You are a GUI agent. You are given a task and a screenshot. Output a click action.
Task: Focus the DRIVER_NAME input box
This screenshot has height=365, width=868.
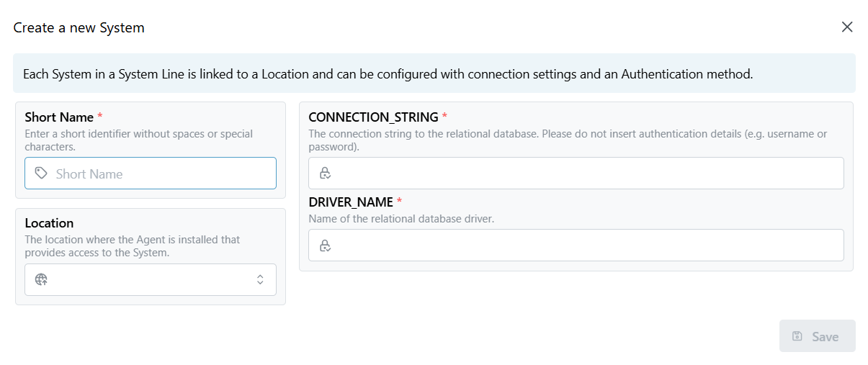coord(583,245)
